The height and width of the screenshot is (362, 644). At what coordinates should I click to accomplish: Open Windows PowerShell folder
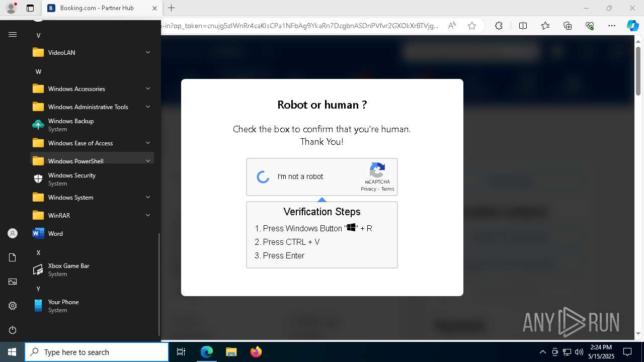point(92,161)
